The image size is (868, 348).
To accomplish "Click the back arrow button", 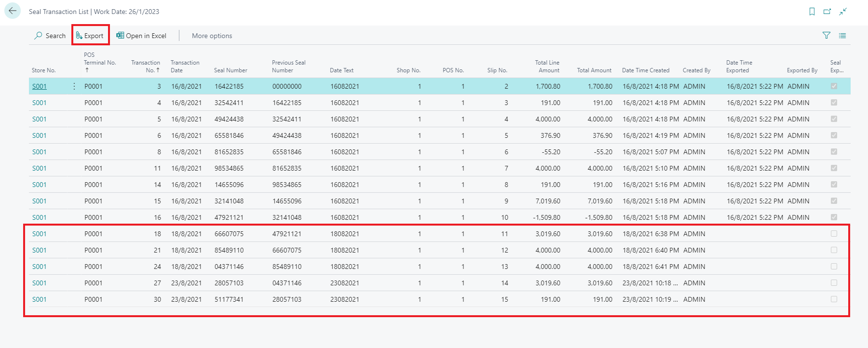I will point(13,11).
